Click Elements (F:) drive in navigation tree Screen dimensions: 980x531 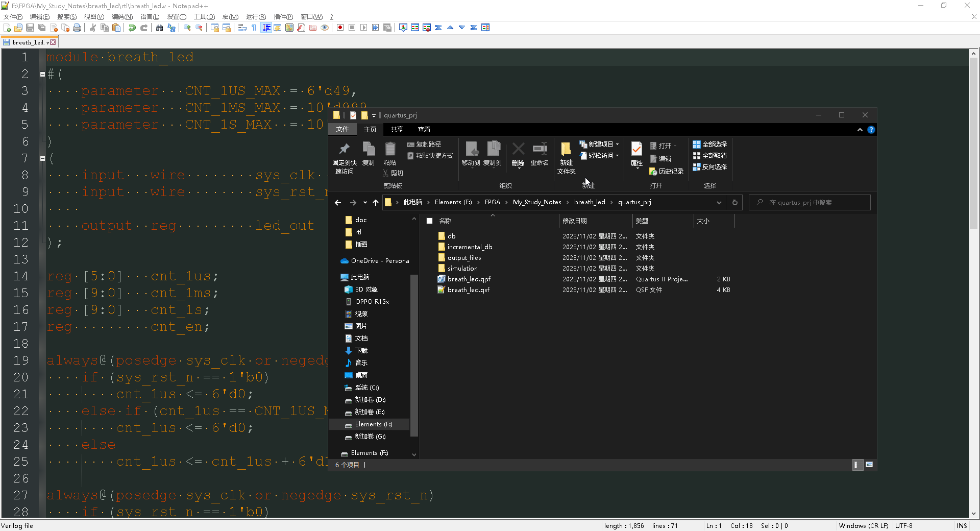373,424
